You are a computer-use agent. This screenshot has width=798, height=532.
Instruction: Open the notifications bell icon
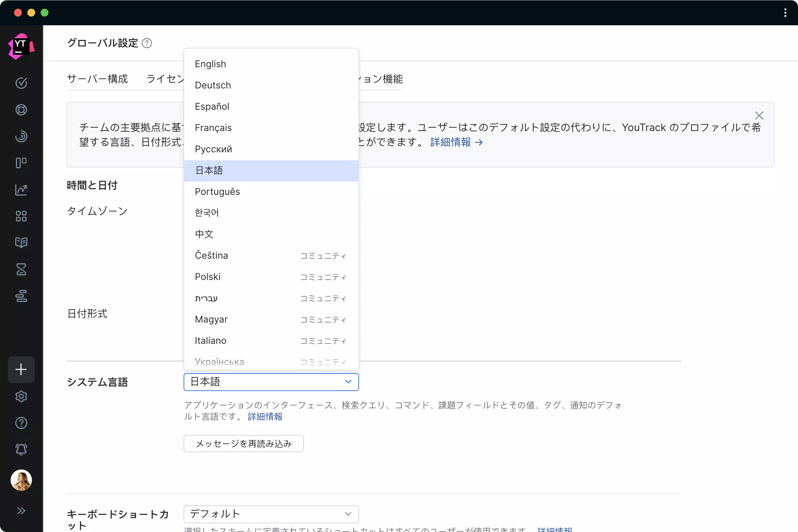point(21,449)
